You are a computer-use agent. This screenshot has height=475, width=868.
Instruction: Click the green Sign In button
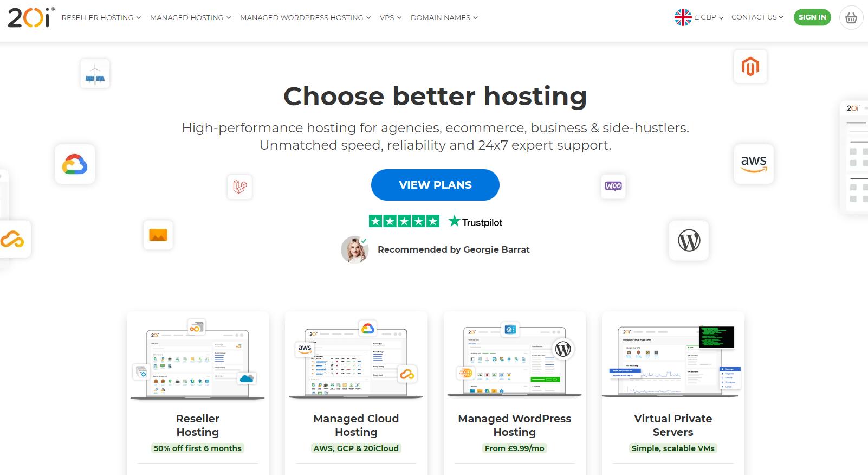[x=812, y=17]
